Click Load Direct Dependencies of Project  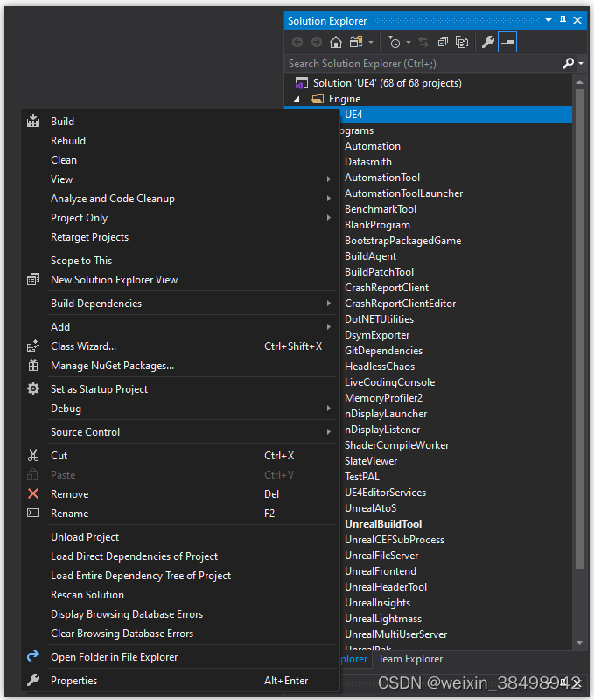(x=180, y=556)
